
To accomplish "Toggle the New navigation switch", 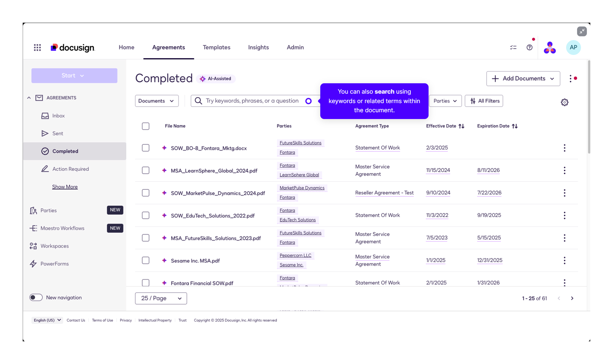I will [36, 297].
